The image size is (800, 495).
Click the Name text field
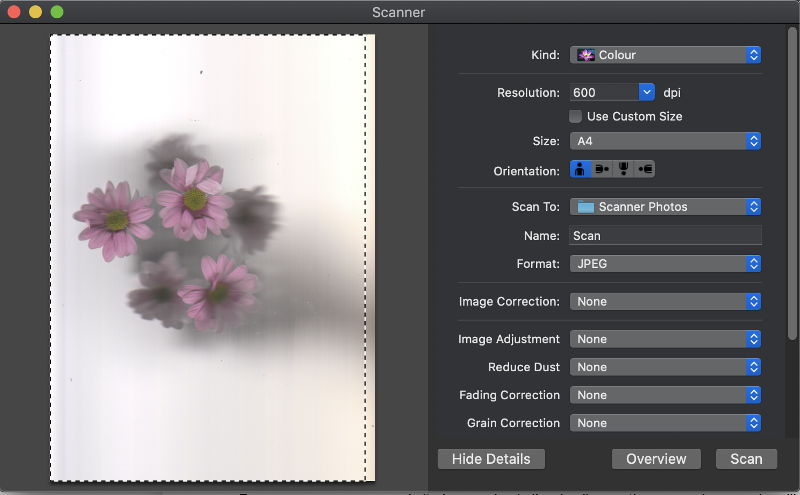[x=665, y=236]
